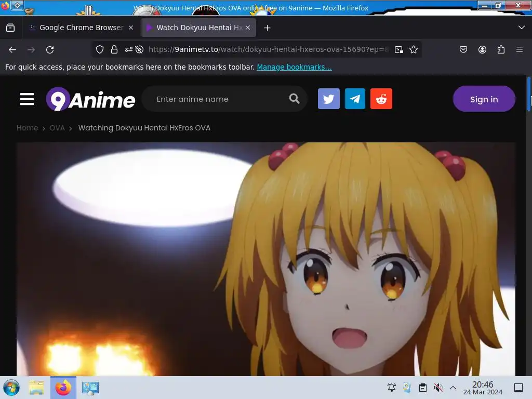
Task: Bookmark this page with the star
Action: [x=413, y=49]
